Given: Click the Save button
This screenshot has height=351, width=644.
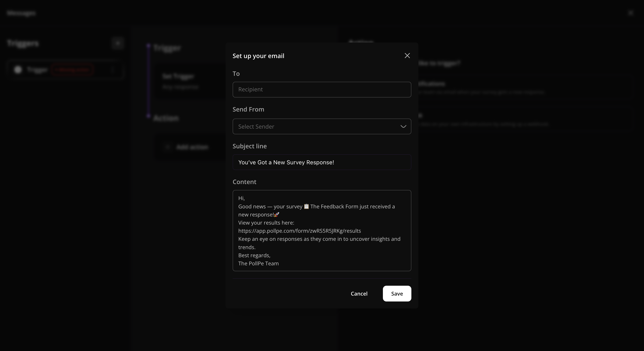Looking at the screenshot, I should pyautogui.click(x=397, y=294).
